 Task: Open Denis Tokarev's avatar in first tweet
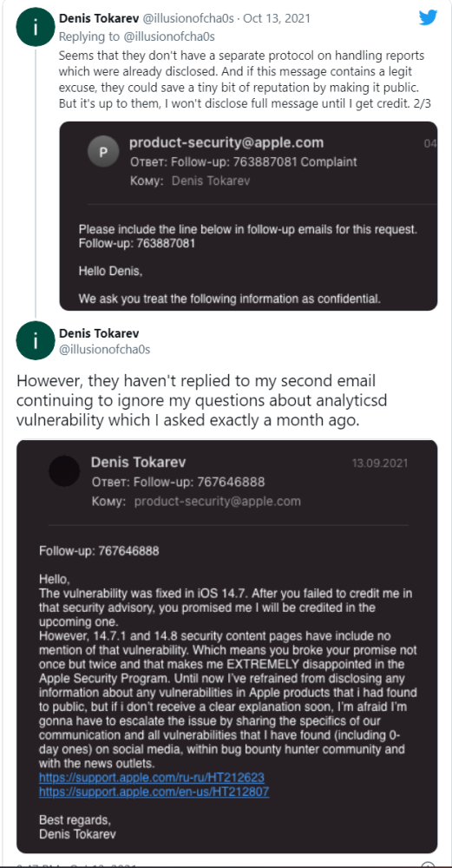pyautogui.click(x=36, y=29)
